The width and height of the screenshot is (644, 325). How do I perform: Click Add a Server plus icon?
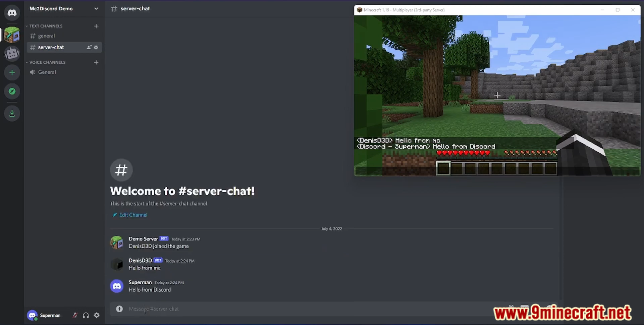point(12,72)
